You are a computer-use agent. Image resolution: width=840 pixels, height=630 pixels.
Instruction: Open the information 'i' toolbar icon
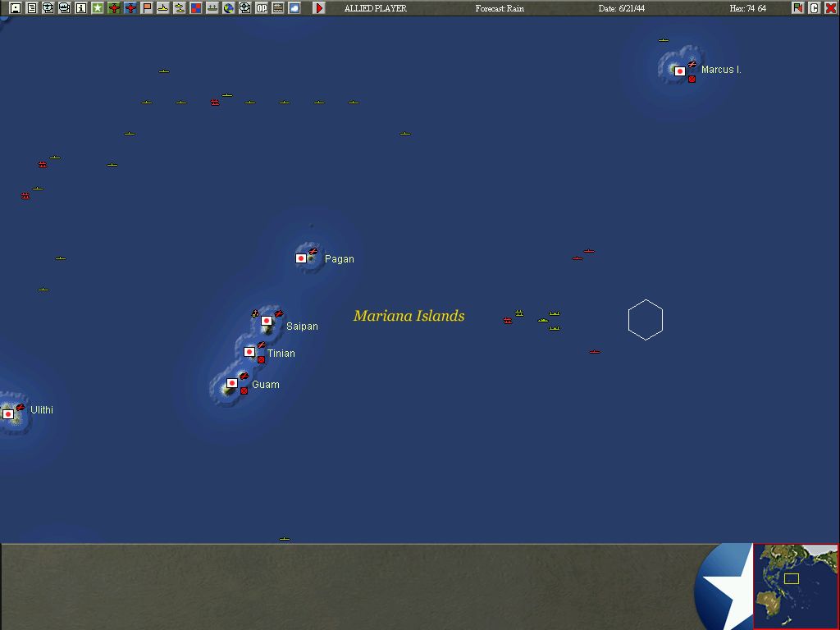click(81, 8)
